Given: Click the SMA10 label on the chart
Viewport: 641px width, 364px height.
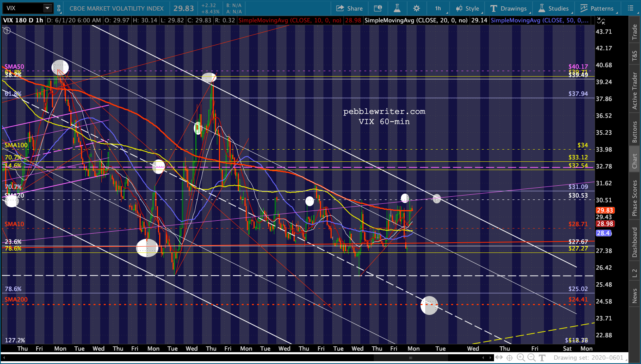Looking at the screenshot, I should point(14,224).
